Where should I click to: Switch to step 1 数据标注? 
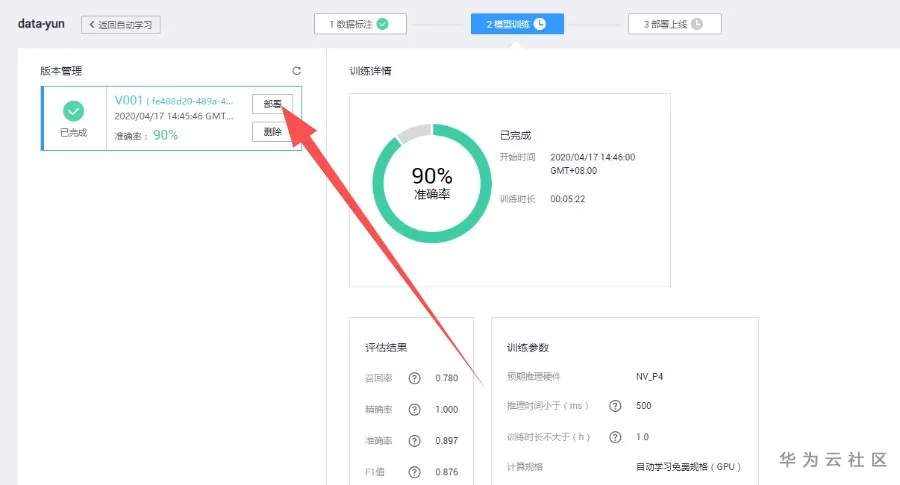(x=360, y=24)
